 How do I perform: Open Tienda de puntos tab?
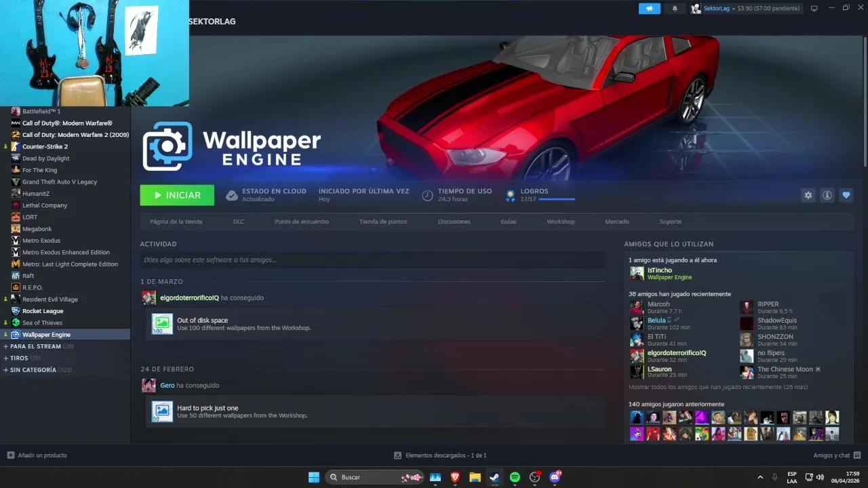tap(383, 222)
